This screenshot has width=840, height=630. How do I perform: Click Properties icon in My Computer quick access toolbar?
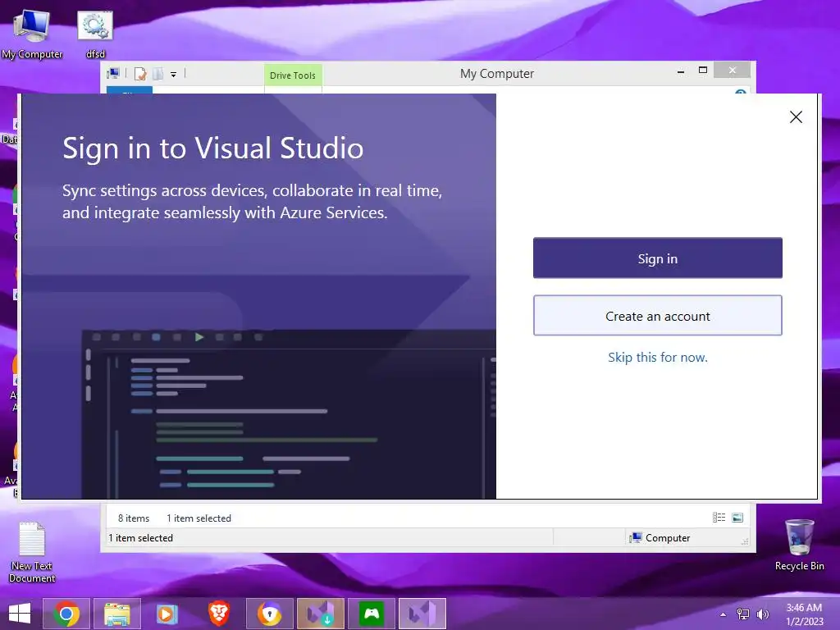[140, 74]
